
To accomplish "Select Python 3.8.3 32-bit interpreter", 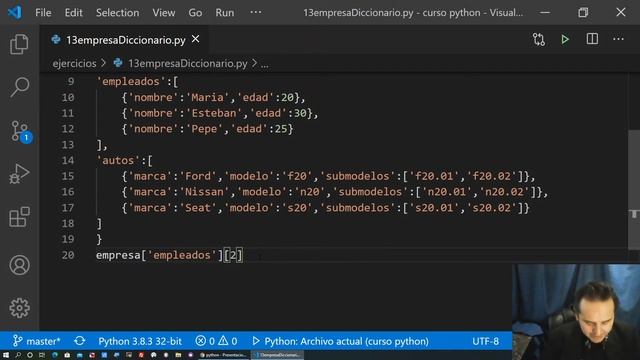I will pos(140,341).
